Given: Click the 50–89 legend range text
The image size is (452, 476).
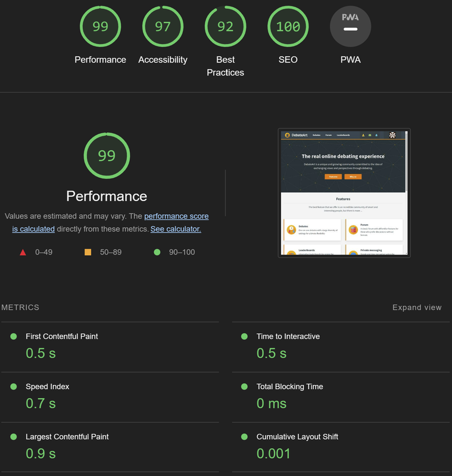Looking at the screenshot, I should point(111,252).
